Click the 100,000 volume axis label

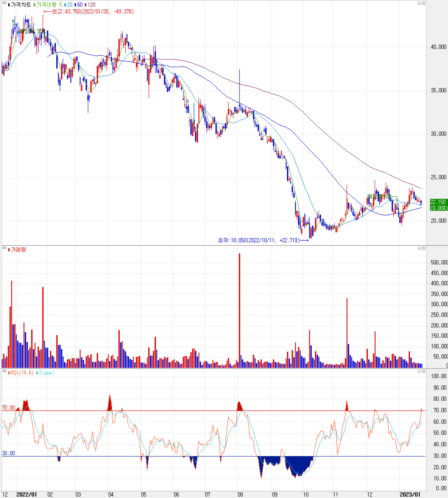click(x=439, y=346)
